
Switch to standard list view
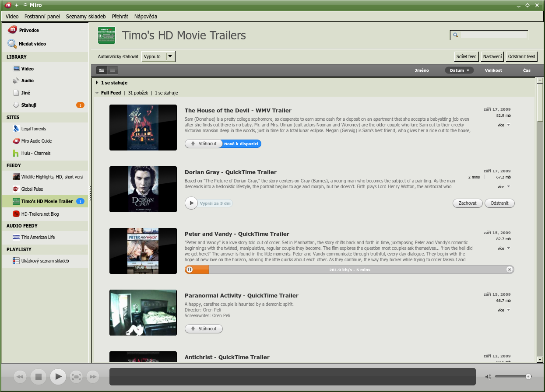pos(102,70)
